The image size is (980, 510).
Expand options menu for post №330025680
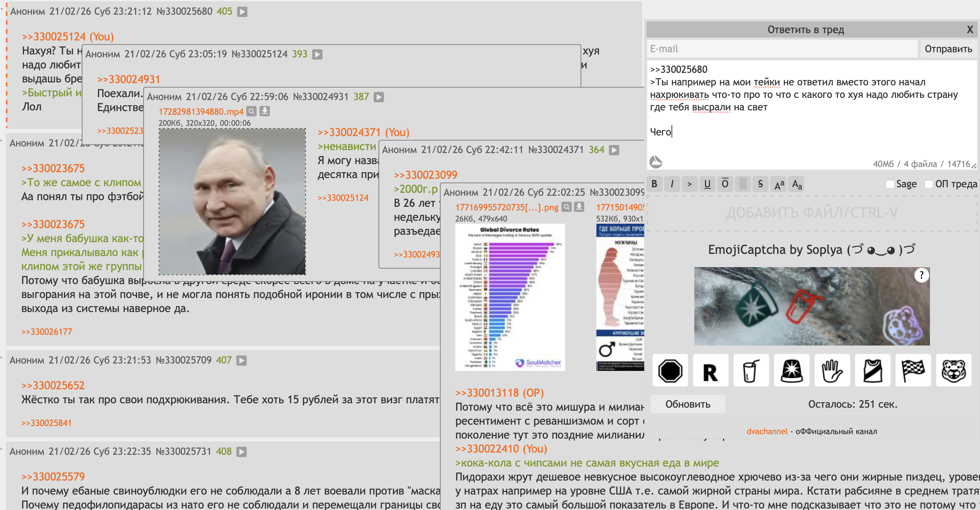coord(242,12)
